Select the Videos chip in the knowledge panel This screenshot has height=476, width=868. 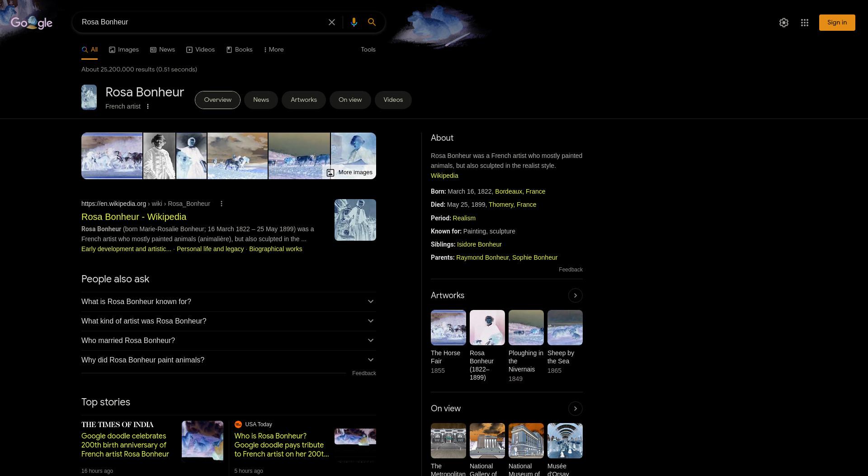(393, 100)
